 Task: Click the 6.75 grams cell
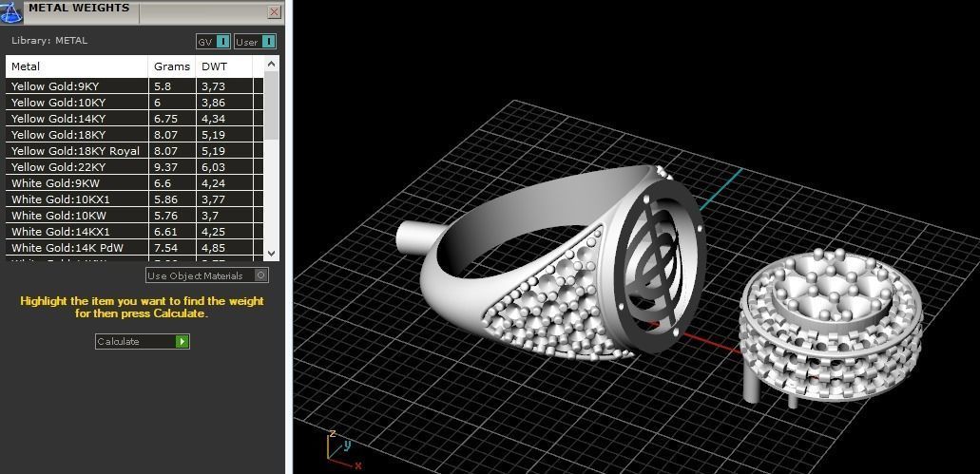point(172,119)
